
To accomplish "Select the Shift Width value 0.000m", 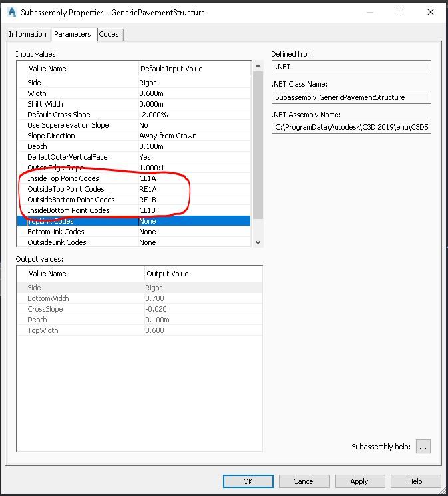I will (x=194, y=104).
